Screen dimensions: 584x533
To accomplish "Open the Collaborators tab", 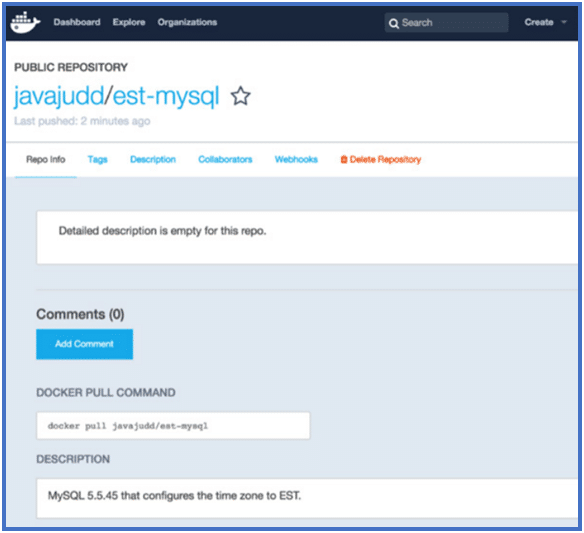I will tap(225, 159).
